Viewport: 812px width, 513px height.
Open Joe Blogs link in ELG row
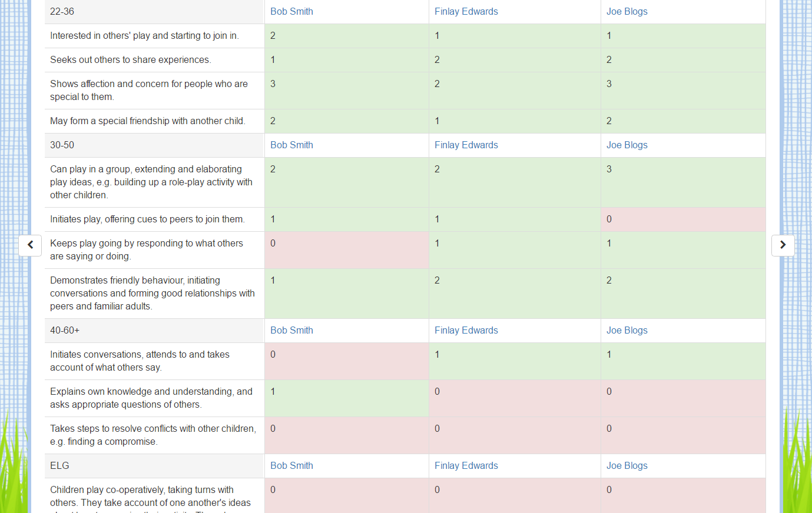click(627, 466)
